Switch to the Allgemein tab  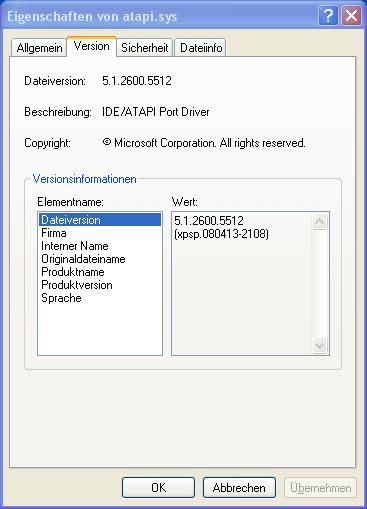tap(39, 48)
